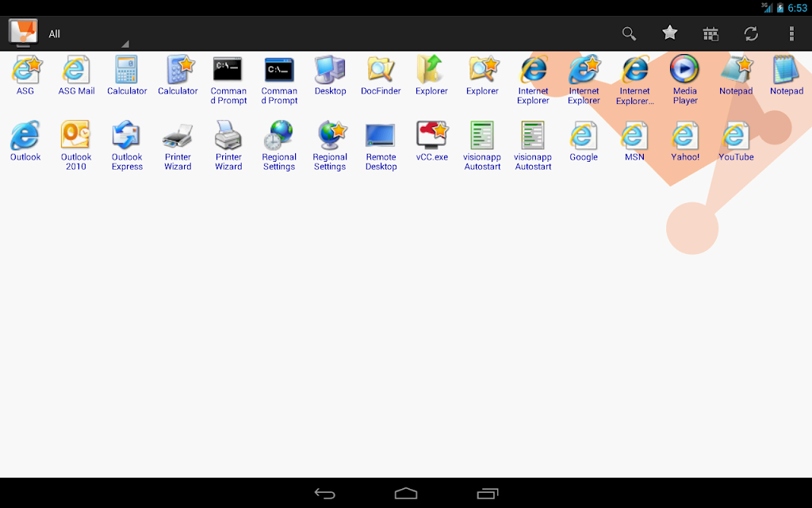Open the starred ASG web shortcut
This screenshot has width=812, height=508.
pyautogui.click(x=25, y=75)
